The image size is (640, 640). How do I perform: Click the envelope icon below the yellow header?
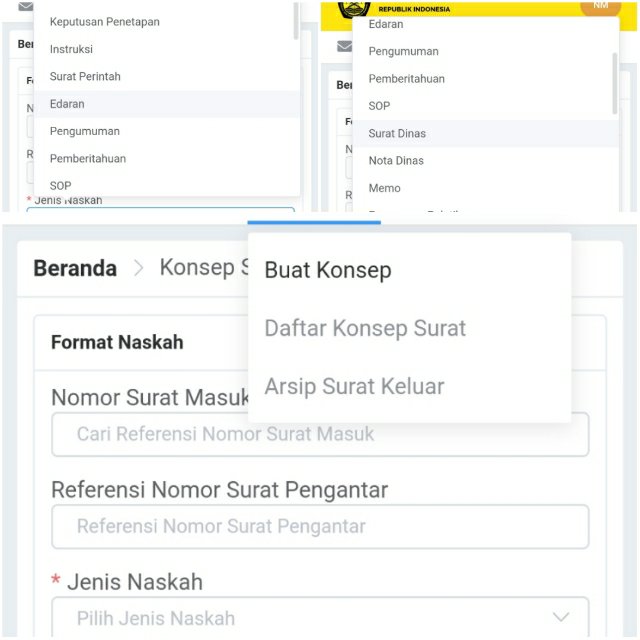(x=345, y=46)
